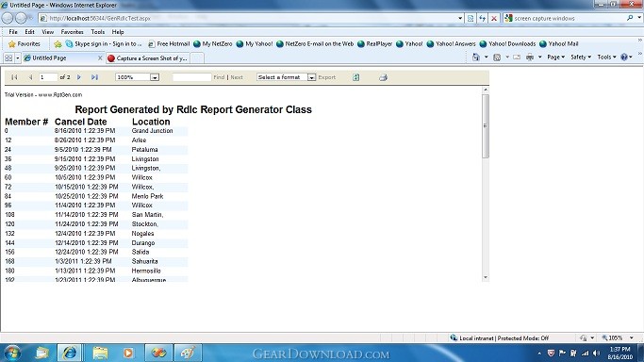644x362 pixels.
Task: Click the Feeds toolbar icon
Action: pyautogui.click(x=497, y=58)
